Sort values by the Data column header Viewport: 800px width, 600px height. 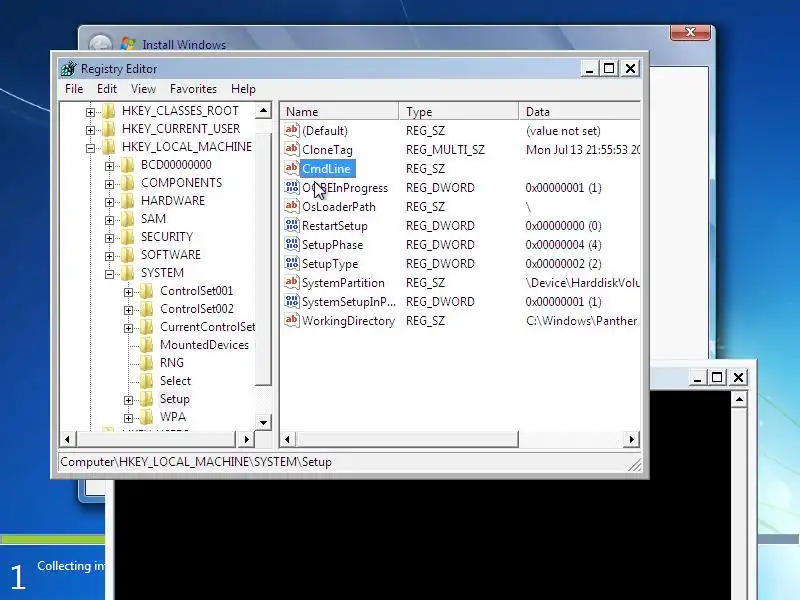(580, 111)
